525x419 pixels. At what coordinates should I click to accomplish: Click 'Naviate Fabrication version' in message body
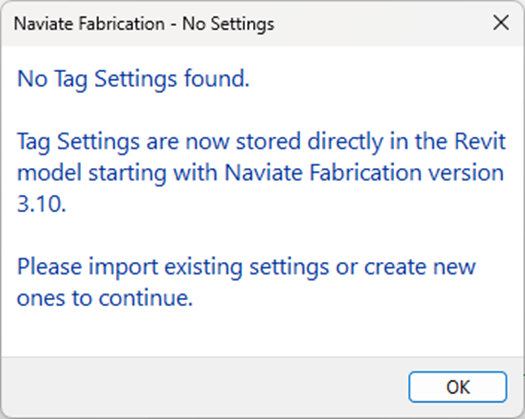click(364, 172)
